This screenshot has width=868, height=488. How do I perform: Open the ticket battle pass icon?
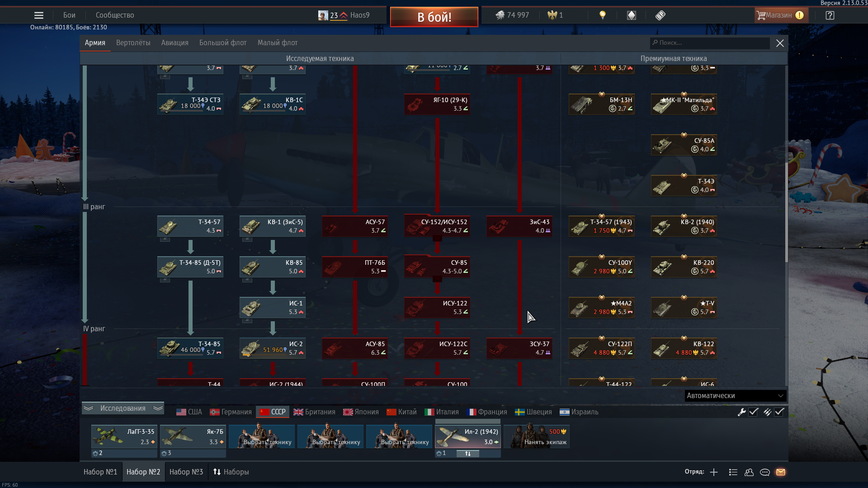(660, 15)
